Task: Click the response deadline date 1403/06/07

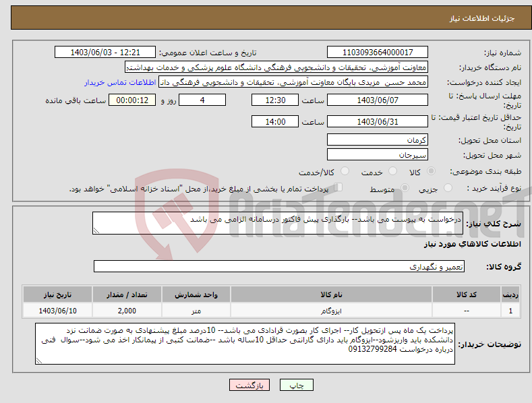Action: [x=378, y=100]
